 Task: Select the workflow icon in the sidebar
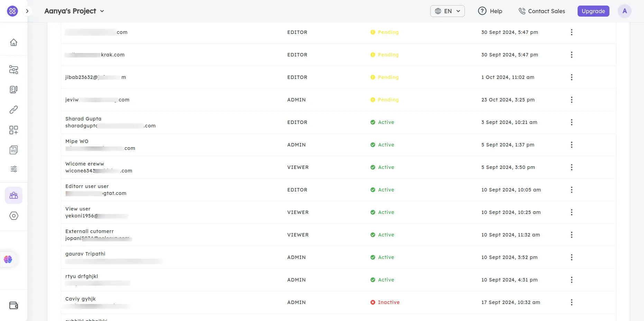coord(13,70)
